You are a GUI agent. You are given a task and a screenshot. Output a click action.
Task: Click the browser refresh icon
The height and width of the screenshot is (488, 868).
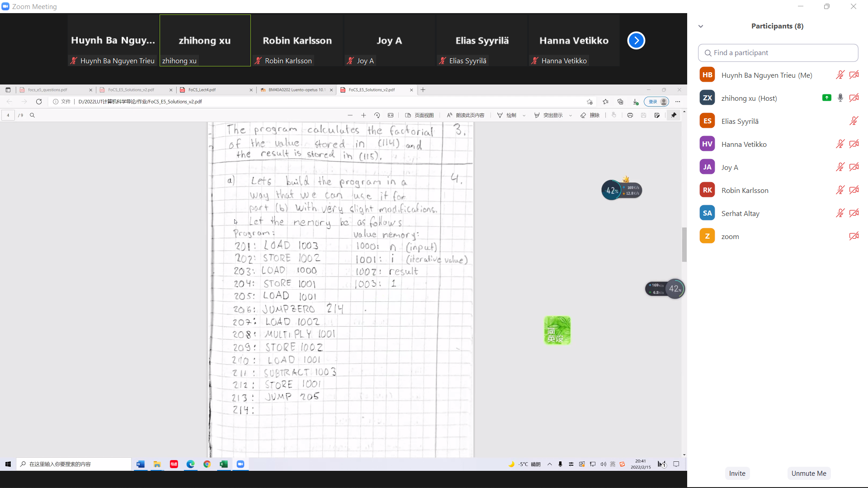pos(39,102)
